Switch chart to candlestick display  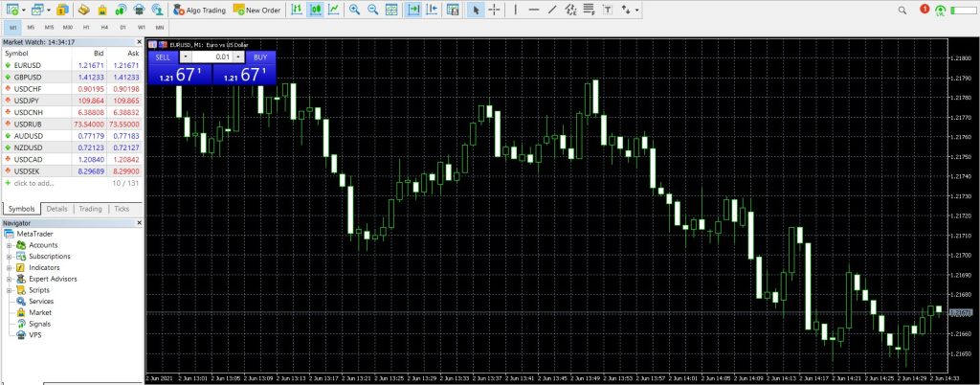click(315, 10)
